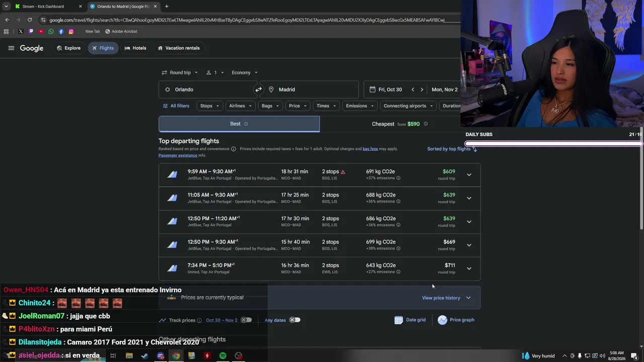Select the Cheapest flights tab
This screenshot has height=362, width=644.
coord(399,124)
